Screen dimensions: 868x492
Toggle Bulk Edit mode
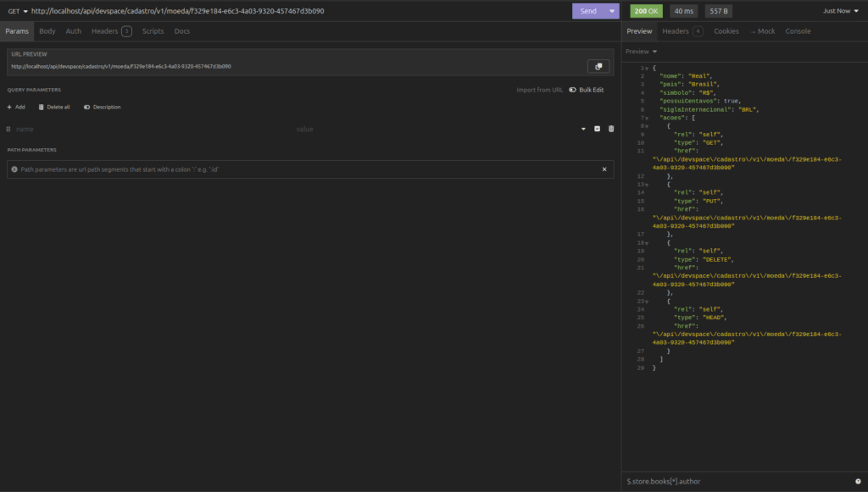point(587,90)
